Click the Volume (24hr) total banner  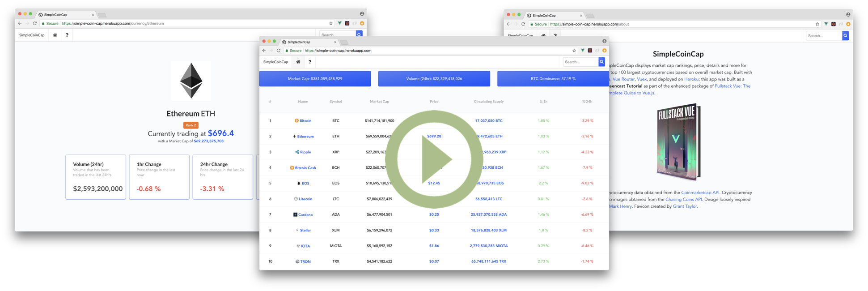434,79
